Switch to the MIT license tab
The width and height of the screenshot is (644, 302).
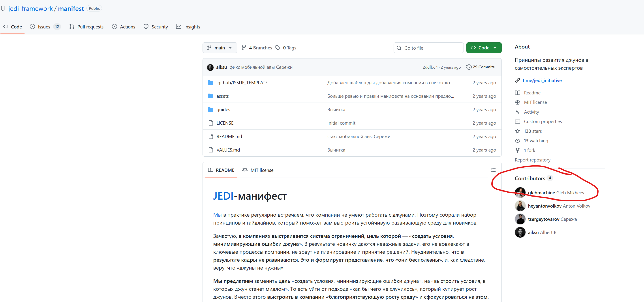(258, 170)
